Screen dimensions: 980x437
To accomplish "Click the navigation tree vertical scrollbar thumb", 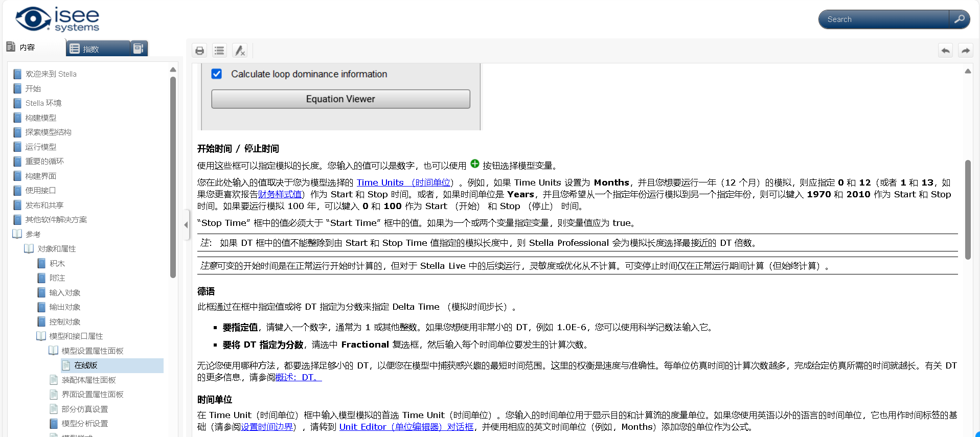I will tap(173, 177).
